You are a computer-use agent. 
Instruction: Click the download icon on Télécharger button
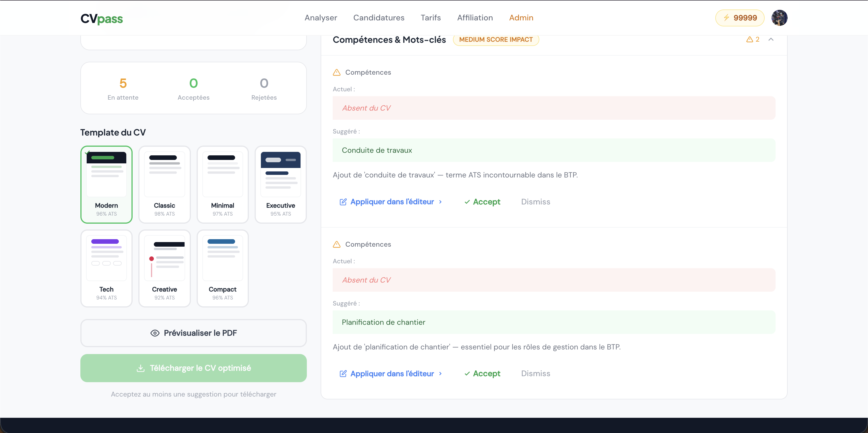[141, 368]
